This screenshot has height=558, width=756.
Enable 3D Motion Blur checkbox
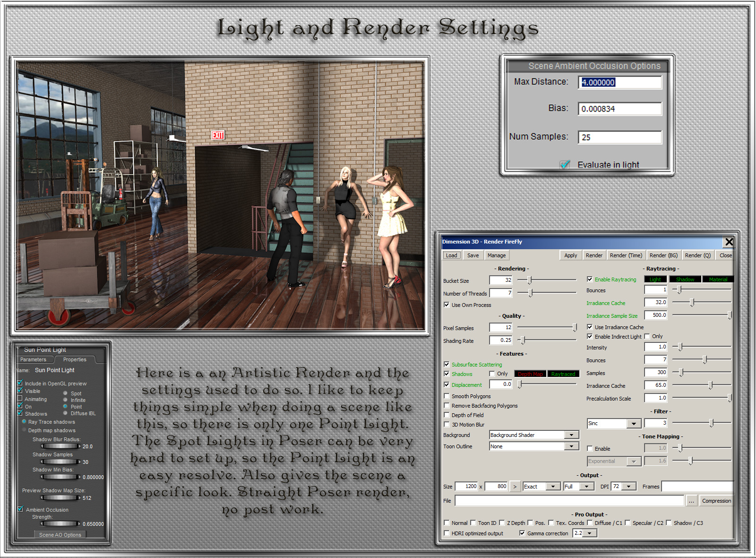[447, 425]
